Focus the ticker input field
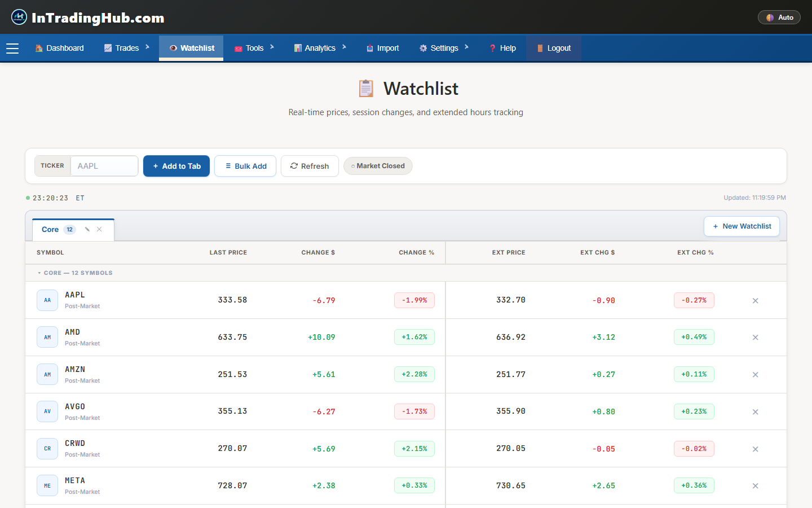 pos(104,166)
